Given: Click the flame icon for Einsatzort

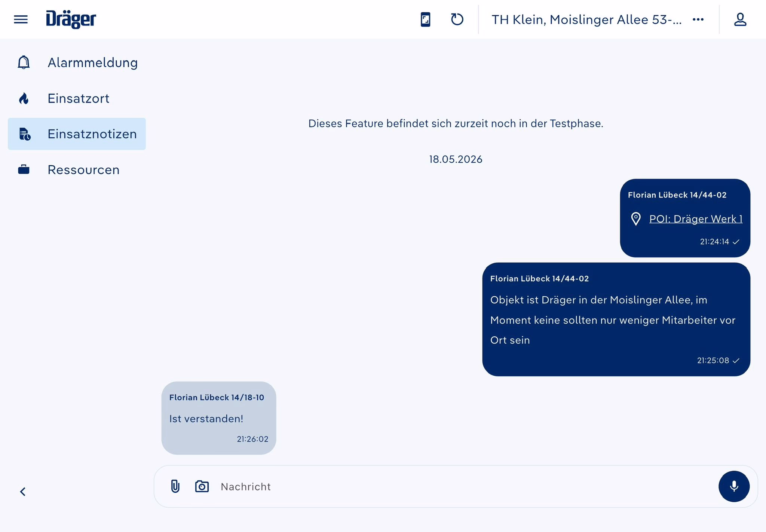Looking at the screenshot, I should 24,98.
